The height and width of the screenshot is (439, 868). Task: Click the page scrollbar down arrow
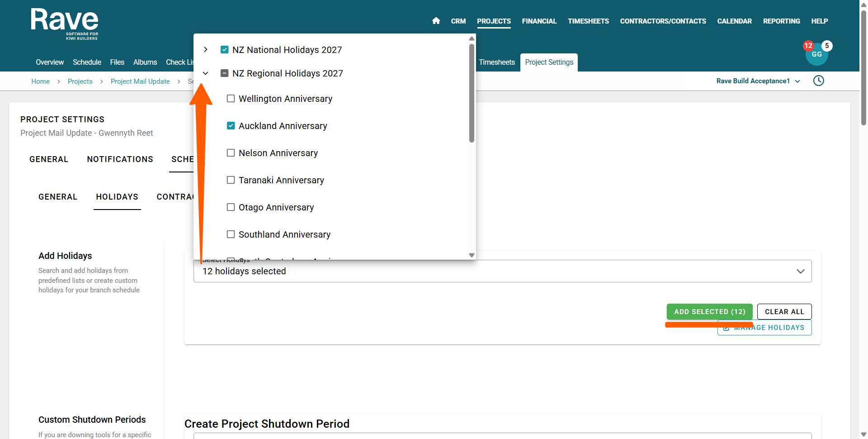863,434
